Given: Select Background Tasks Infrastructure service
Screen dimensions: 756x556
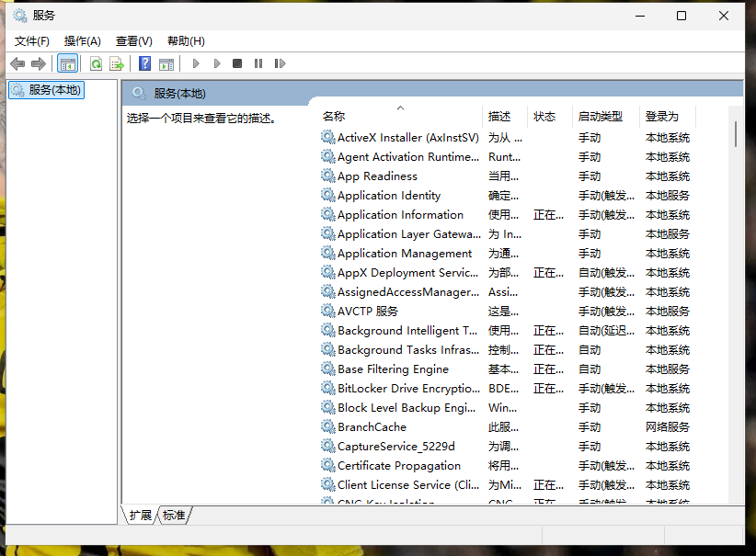Looking at the screenshot, I should click(408, 350).
